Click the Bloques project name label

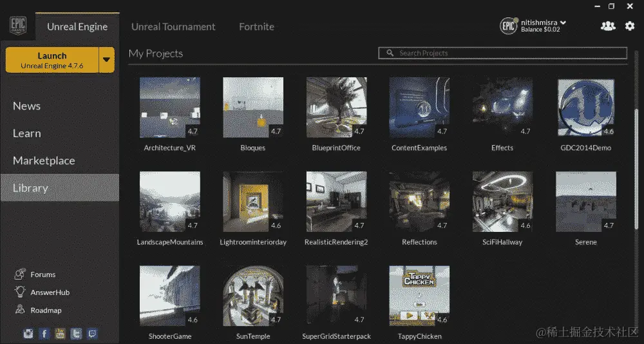pyautogui.click(x=253, y=148)
